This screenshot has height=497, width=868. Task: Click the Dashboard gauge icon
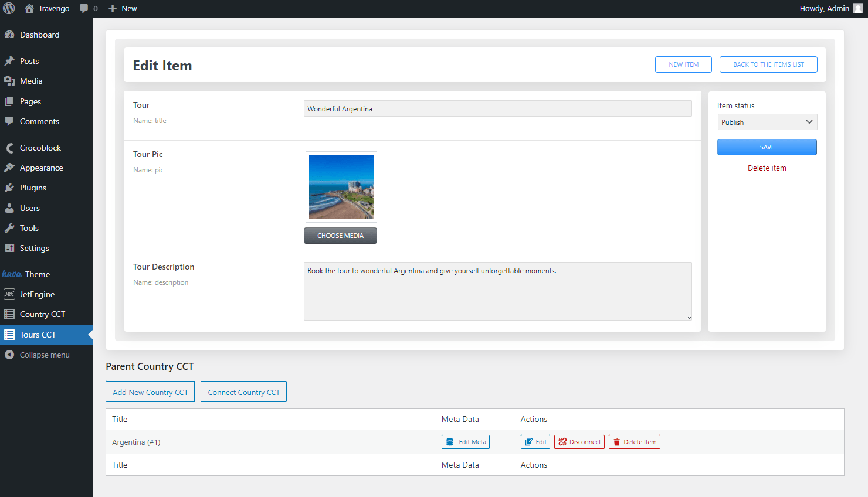coord(9,35)
